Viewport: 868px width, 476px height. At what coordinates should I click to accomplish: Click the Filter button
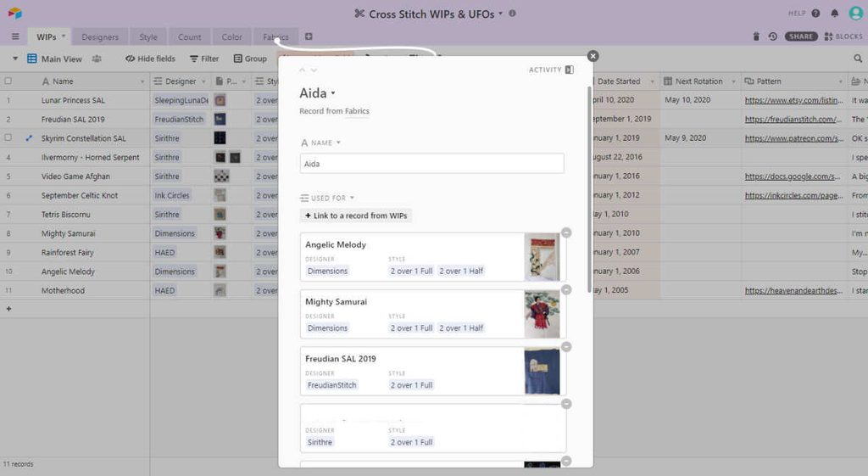pyautogui.click(x=204, y=59)
